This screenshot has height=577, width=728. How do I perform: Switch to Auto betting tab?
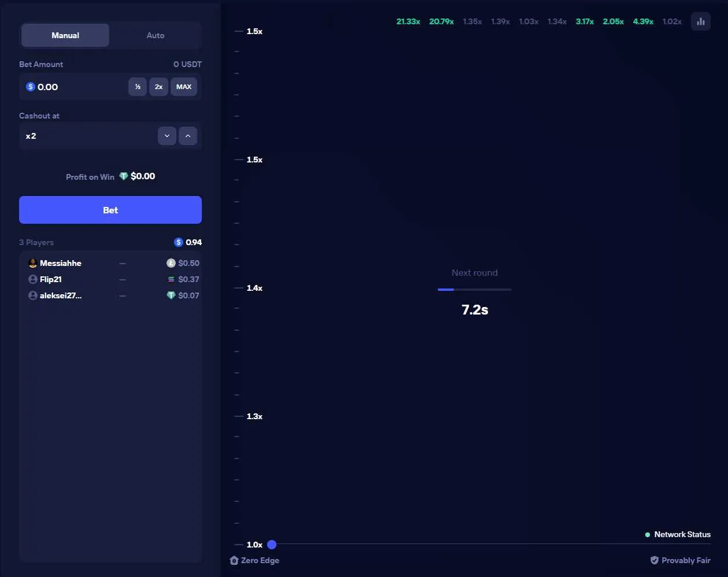156,35
